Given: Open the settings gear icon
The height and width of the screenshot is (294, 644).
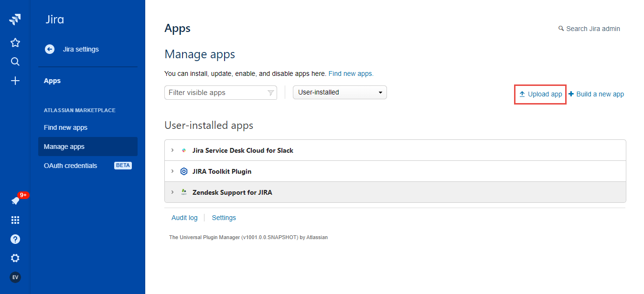Looking at the screenshot, I should point(15,258).
